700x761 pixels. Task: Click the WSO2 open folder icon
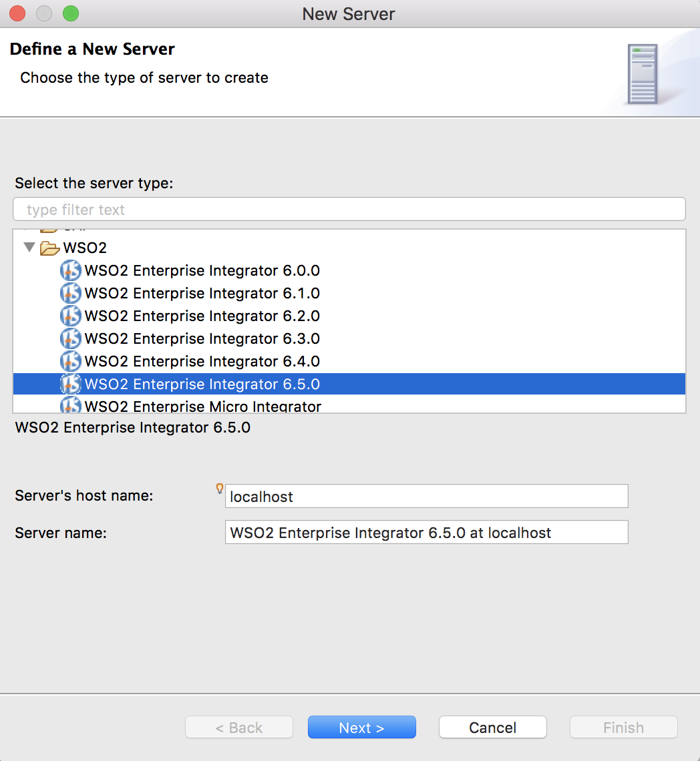pyautogui.click(x=49, y=248)
